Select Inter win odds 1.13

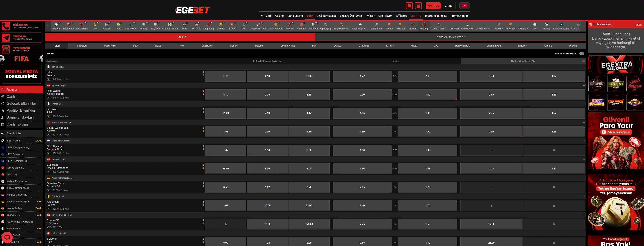pyautogui.click(x=226, y=76)
